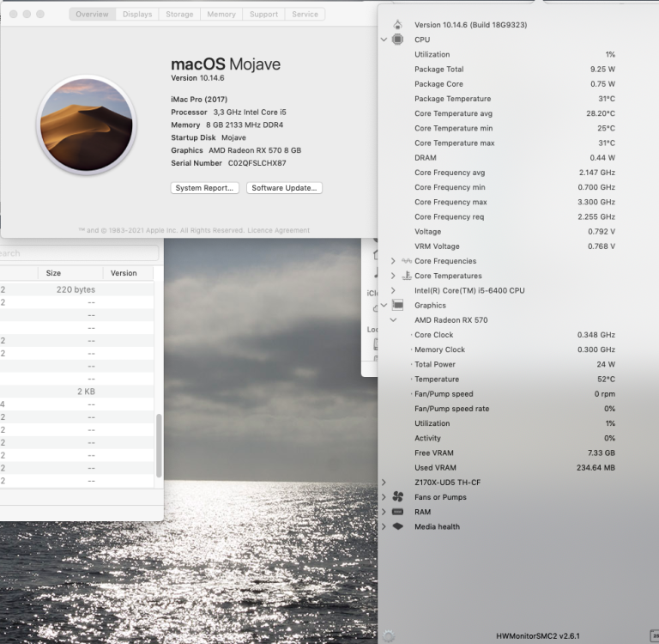This screenshot has height=644, width=659.
Task: Expand Intel(R) Core(TM) i5-6400 CPU entry
Action: 393,290
